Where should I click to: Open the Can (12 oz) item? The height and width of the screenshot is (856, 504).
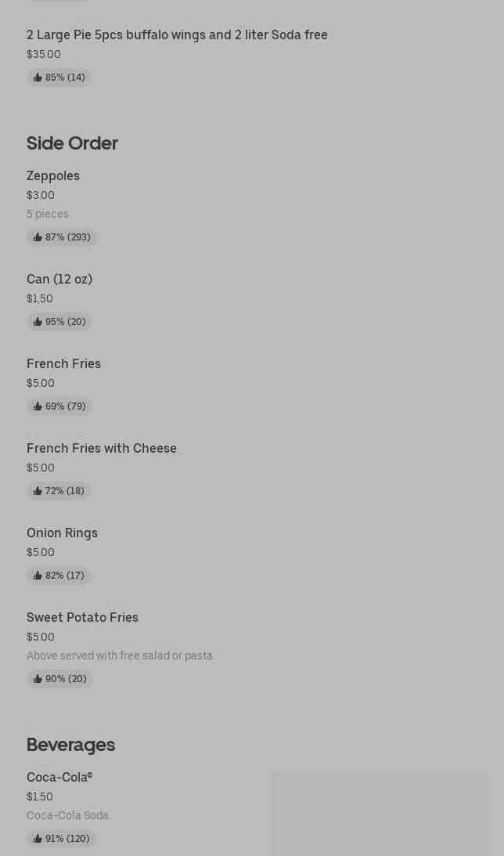pos(59,279)
